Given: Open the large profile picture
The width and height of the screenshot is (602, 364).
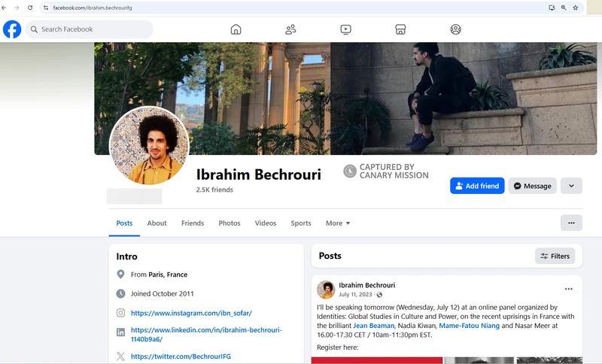Looking at the screenshot, I should (149, 146).
